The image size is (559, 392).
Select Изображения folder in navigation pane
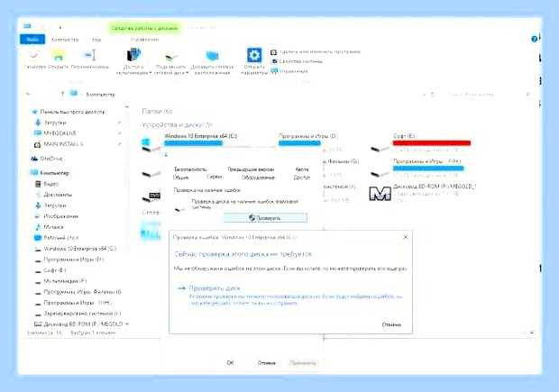[56, 216]
